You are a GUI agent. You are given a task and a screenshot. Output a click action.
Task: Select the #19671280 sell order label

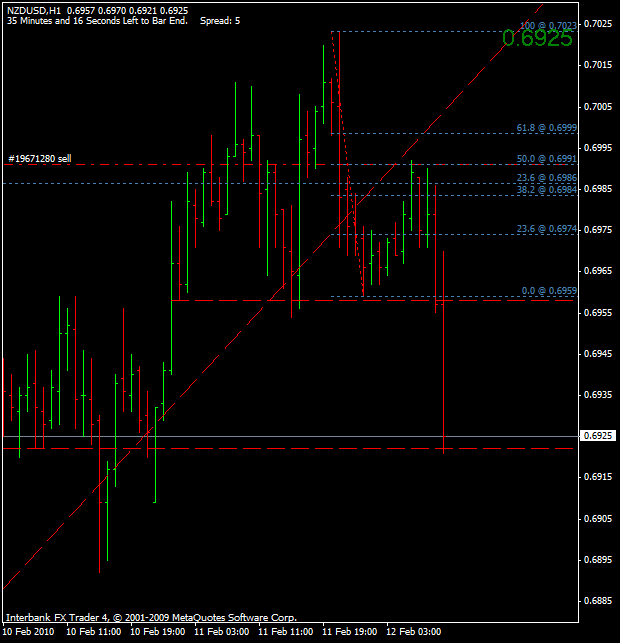(x=40, y=159)
